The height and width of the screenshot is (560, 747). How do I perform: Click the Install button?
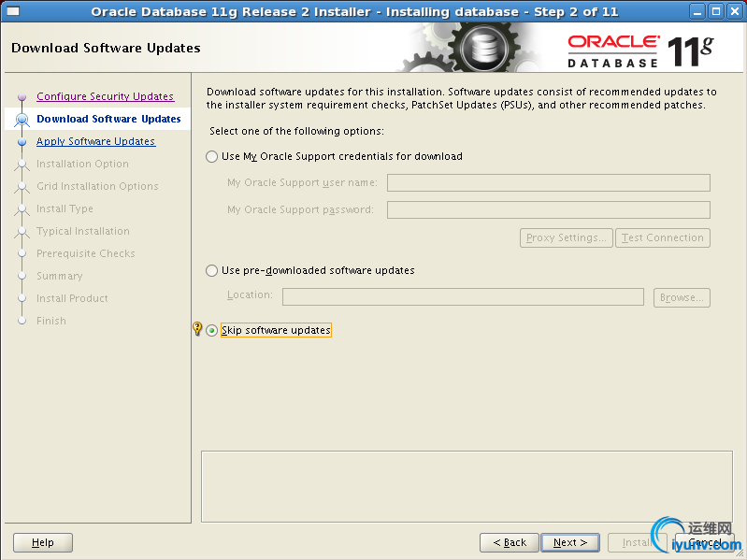tap(637, 542)
